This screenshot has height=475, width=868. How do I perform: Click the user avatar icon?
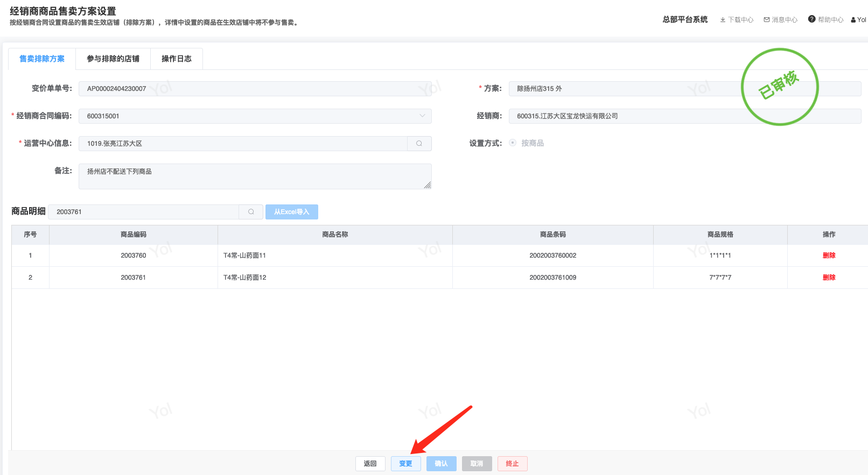pos(853,20)
